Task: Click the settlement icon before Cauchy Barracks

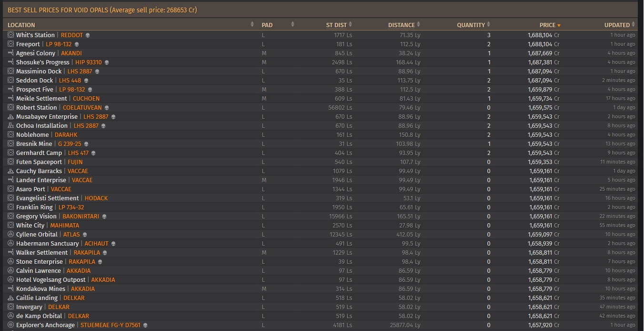Action: (11, 171)
